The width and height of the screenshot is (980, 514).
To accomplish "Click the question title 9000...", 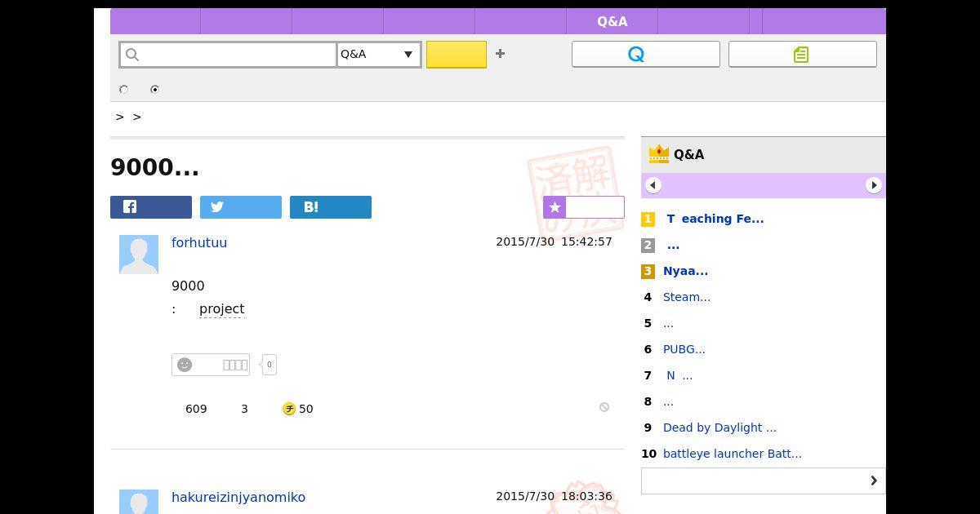I will [x=154, y=167].
